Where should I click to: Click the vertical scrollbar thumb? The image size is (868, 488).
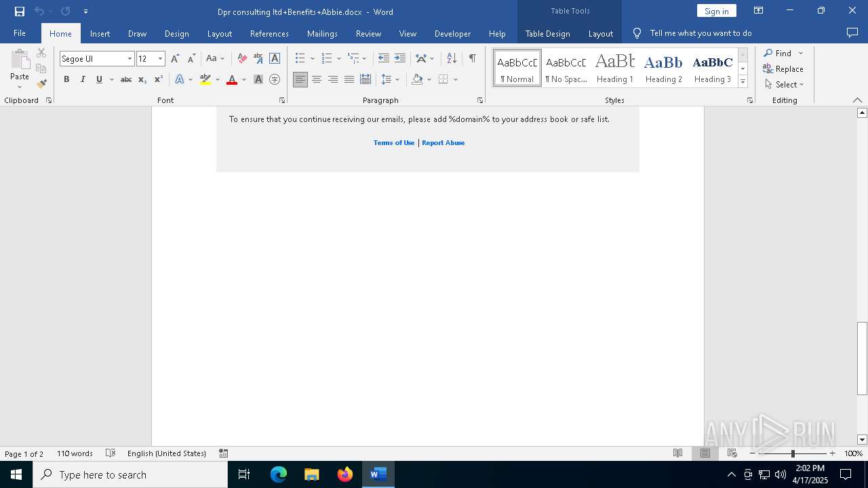pyautogui.click(x=862, y=358)
